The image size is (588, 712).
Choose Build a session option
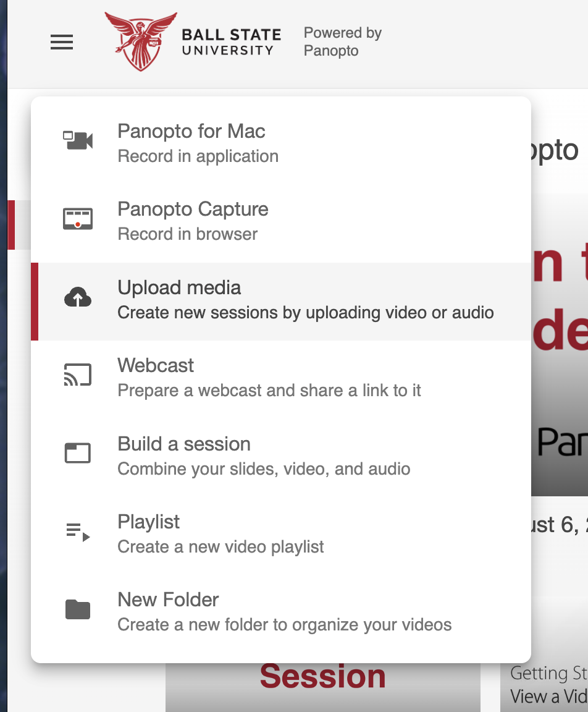[x=183, y=444]
